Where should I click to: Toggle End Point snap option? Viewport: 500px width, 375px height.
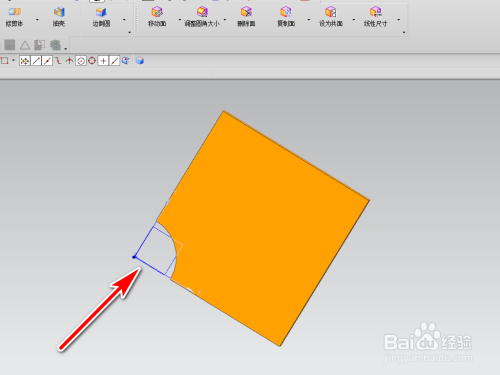click(x=36, y=61)
